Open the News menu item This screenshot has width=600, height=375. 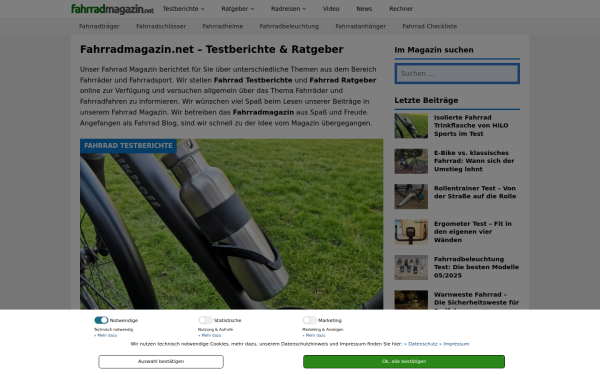click(364, 8)
